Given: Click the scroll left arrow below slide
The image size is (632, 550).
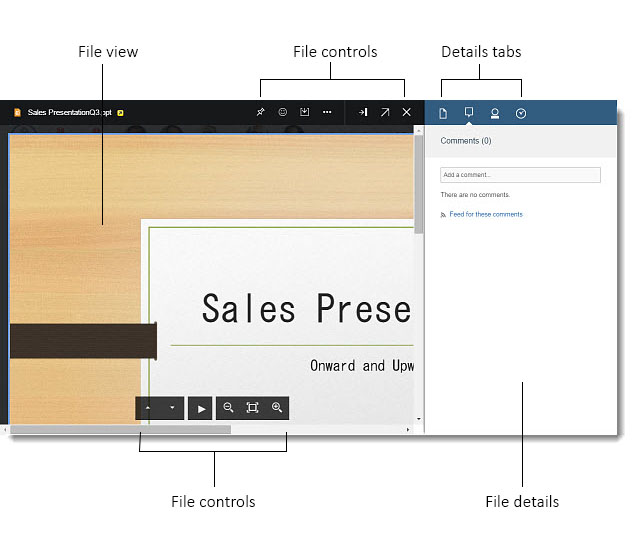Looking at the screenshot, I should click(4, 430).
